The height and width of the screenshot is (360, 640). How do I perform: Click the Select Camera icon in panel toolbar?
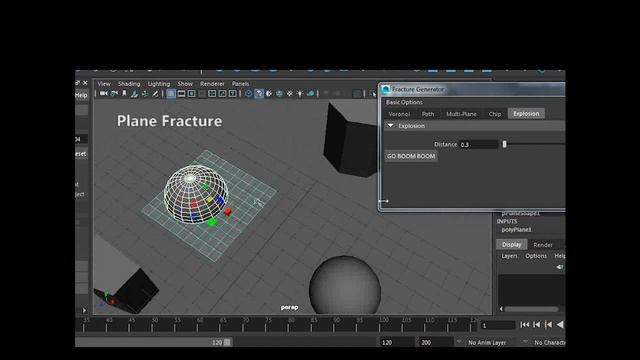click(104, 93)
